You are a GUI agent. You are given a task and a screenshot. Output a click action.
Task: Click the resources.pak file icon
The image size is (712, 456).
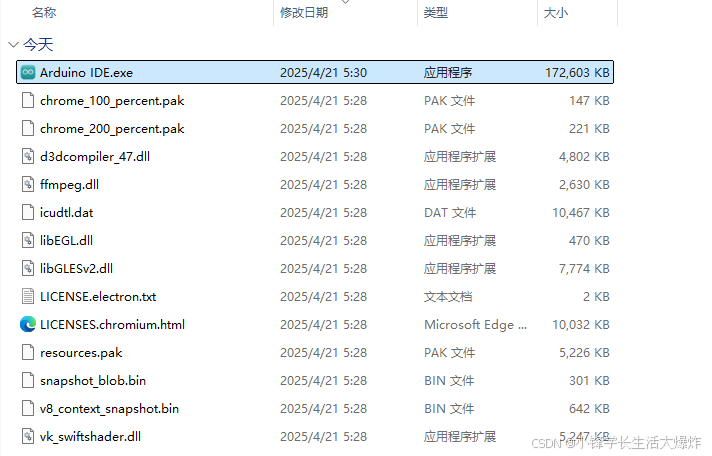click(28, 352)
